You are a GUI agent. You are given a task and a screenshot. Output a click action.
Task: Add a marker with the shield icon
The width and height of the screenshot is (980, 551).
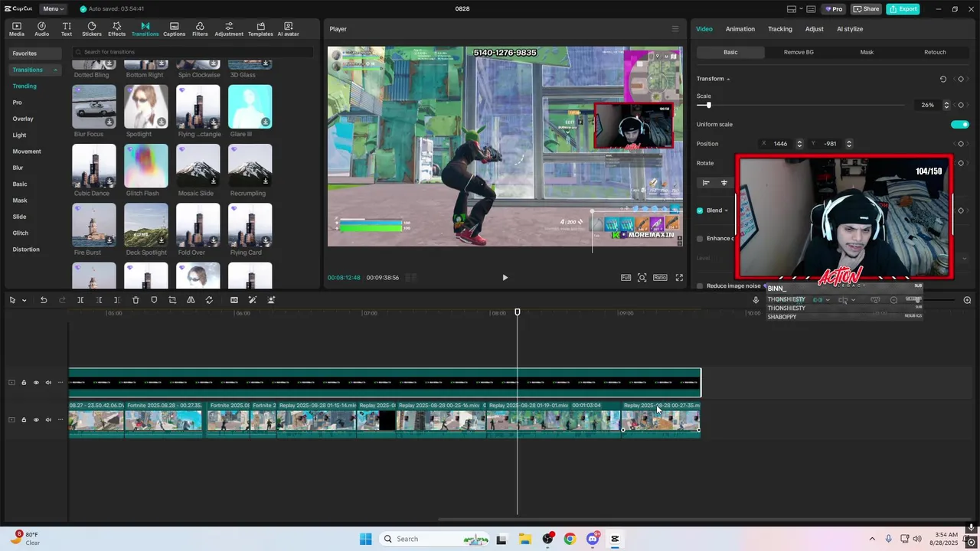[x=154, y=300]
